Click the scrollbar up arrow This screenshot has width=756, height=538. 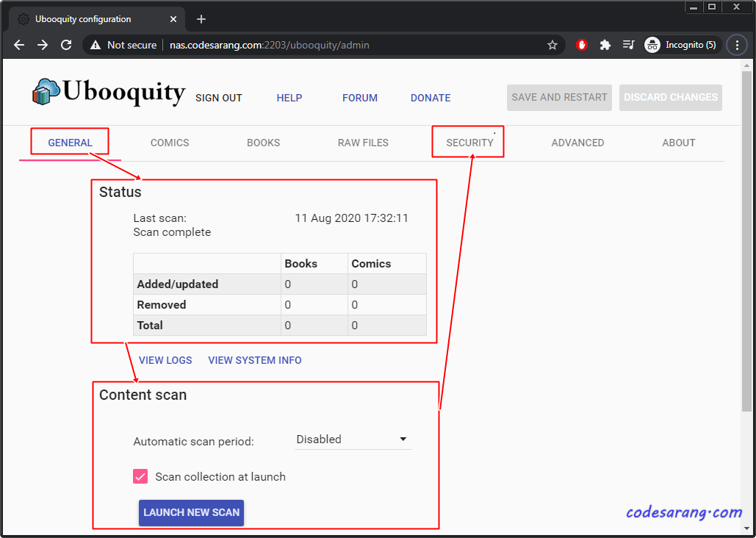click(746, 65)
